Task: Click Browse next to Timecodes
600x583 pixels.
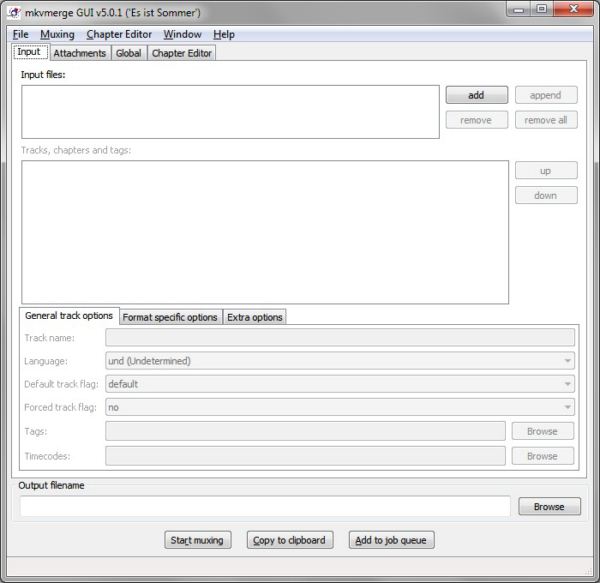Action: 543,456
